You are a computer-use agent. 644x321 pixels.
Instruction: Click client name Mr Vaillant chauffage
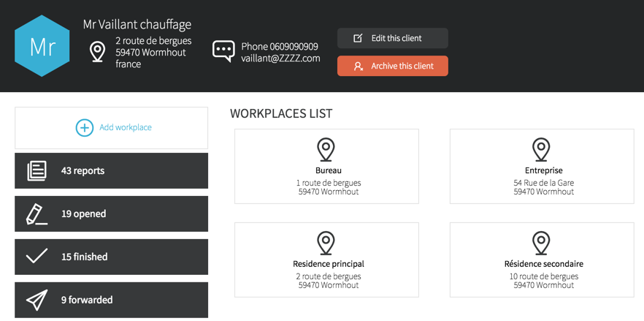click(137, 25)
